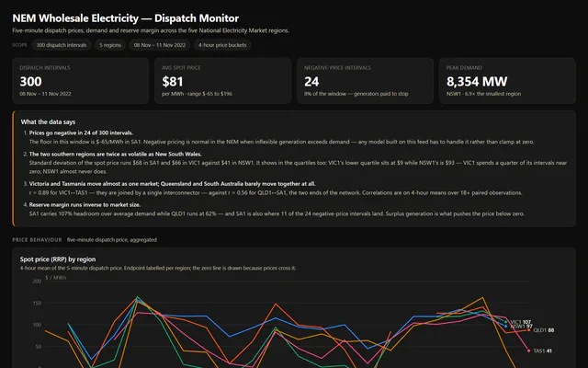Viewport: 588px width, 368px height.
Task: Click the "200" y-axis tick label
Action: coord(37,282)
